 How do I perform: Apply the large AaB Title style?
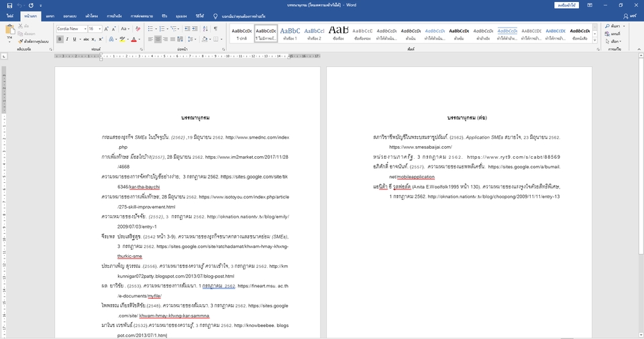pos(338,33)
